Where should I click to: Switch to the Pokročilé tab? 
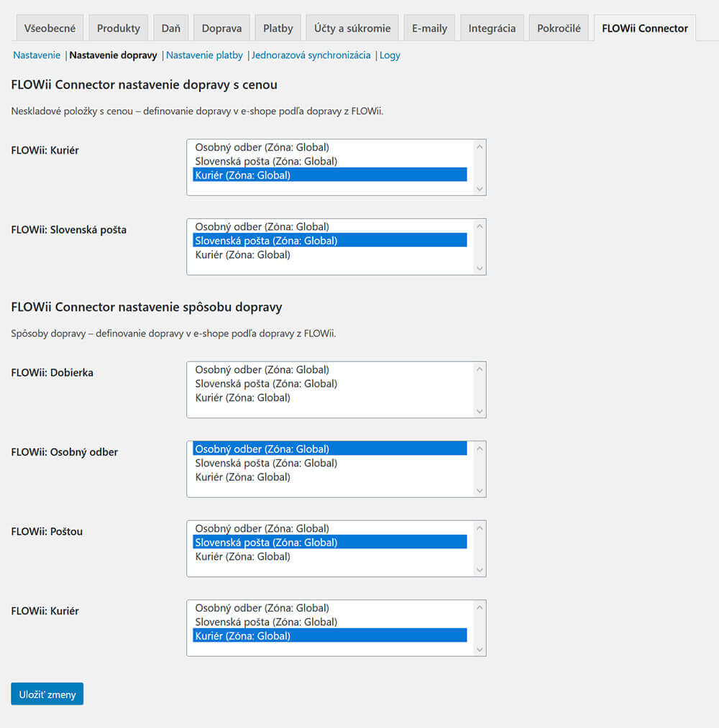coord(559,28)
